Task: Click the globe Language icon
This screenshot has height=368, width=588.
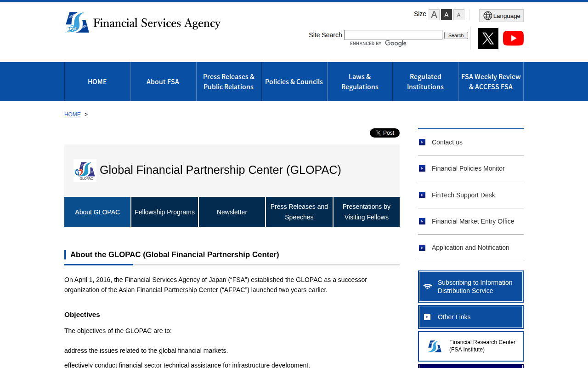Action: point(487,16)
